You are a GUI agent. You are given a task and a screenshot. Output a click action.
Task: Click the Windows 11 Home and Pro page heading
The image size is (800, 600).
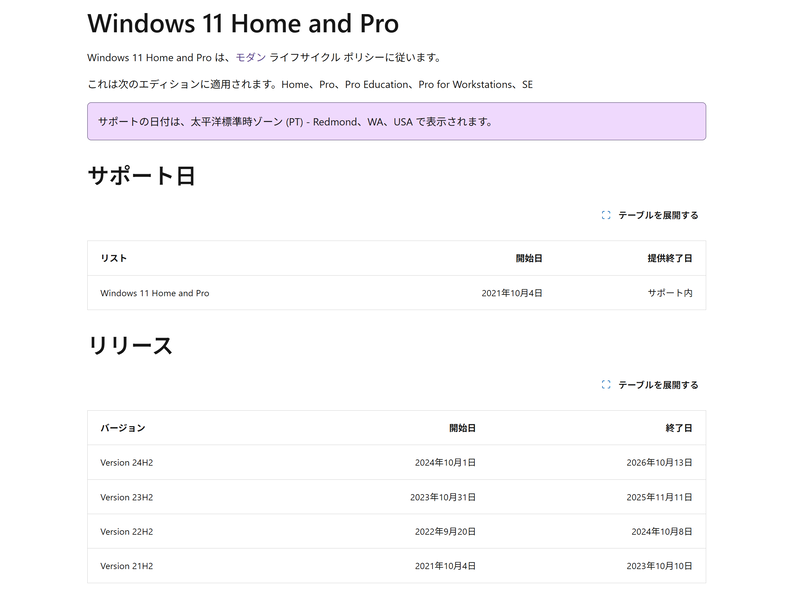click(x=243, y=19)
